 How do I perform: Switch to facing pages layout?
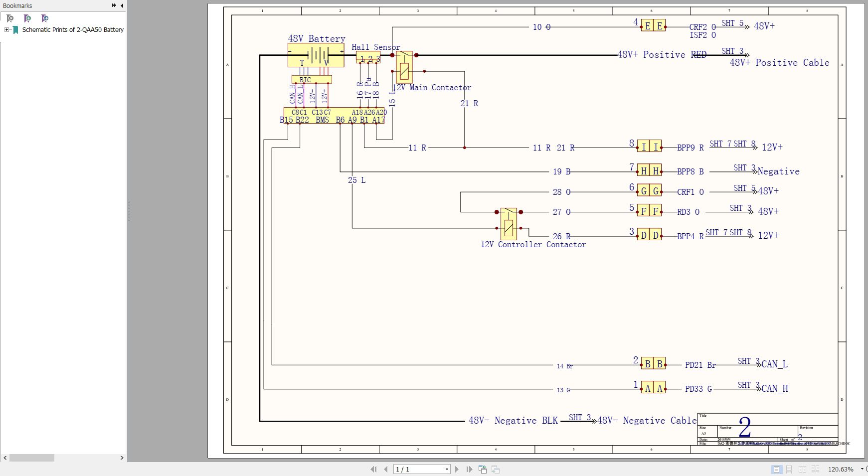tap(802, 469)
